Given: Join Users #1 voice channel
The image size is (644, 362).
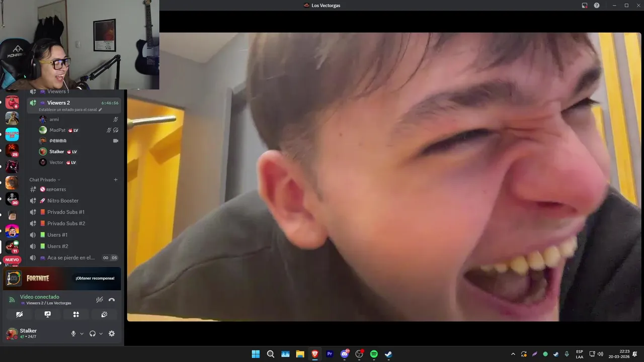Looking at the screenshot, I should click(74, 235).
